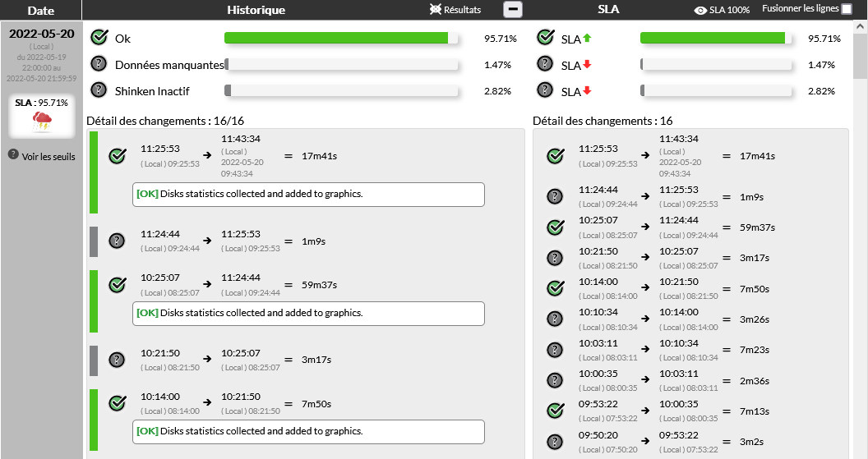868x459 pixels.
Task: Click the Date column header
Action: click(41, 10)
